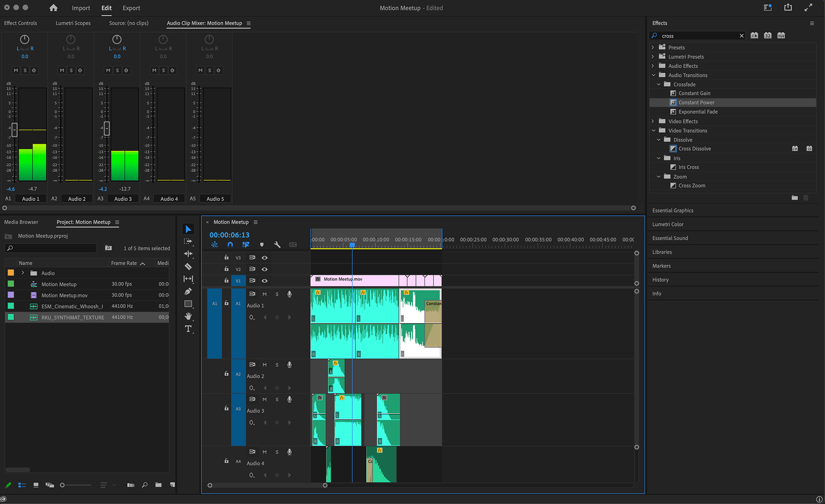Toggle timeline Snap magnet icon

[x=230, y=244]
